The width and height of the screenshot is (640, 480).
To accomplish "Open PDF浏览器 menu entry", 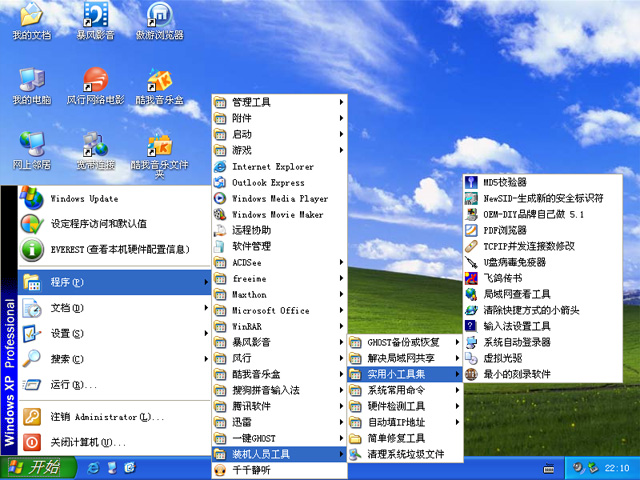I will tap(504, 230).
